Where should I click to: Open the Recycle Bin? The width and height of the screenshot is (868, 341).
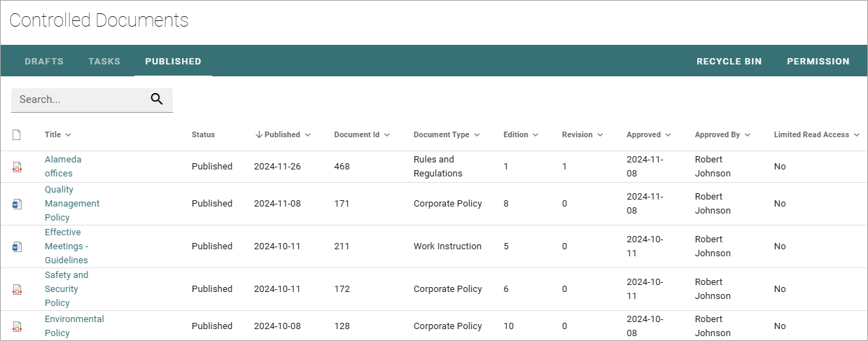(x=729, y=61)
